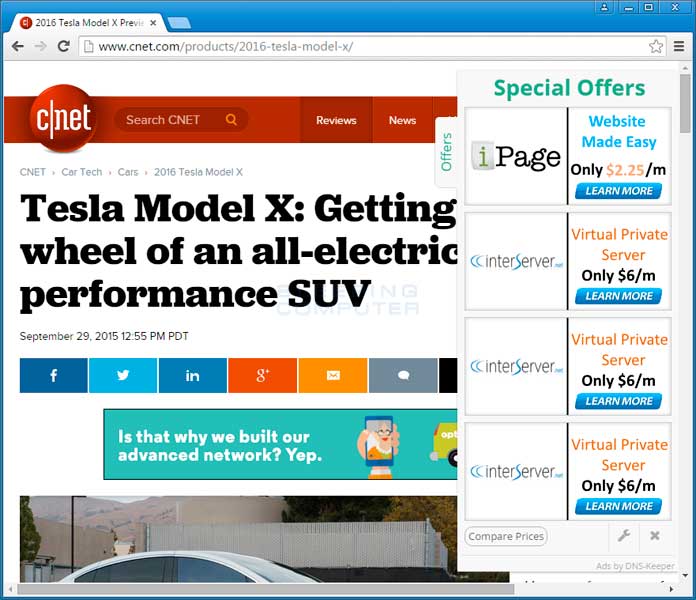Click the Tesla car article photo
This screenshot has height=600, width=696.
(x=238, y=539)
